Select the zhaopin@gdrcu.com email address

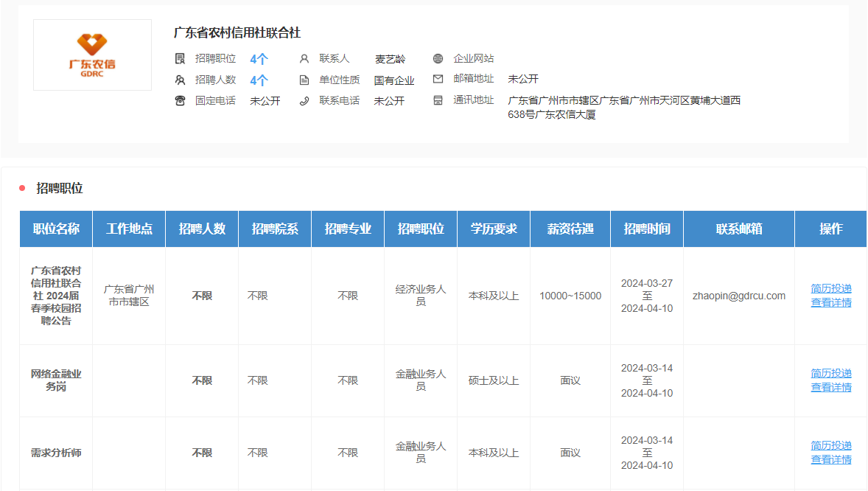pos(739,296)
